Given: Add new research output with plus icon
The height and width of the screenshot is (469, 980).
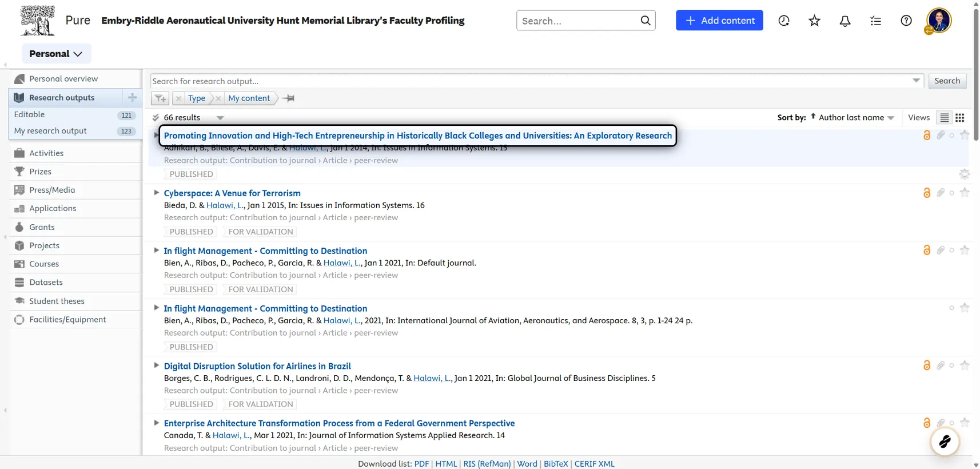Looking at the screenshot, I should point(133,97).
